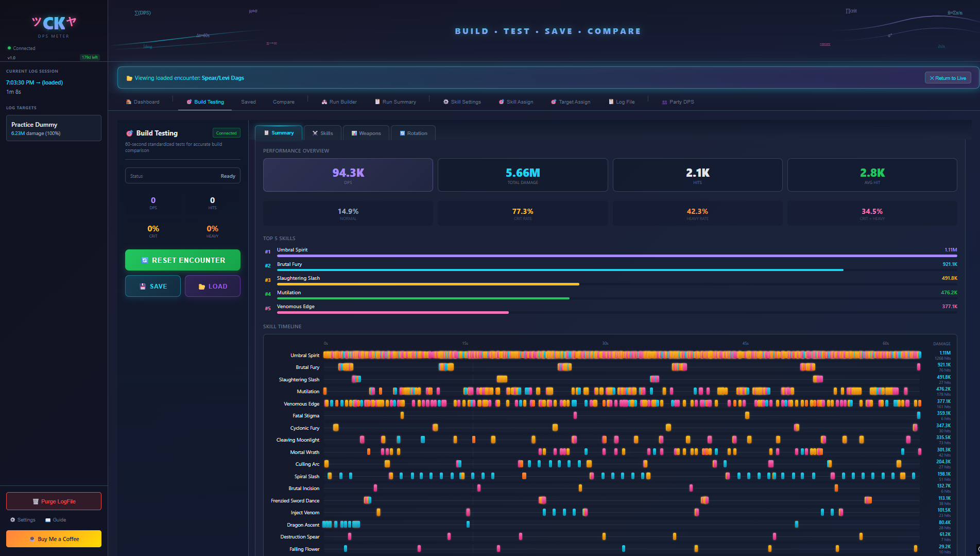Click the refresh icon on Reset Encounter
Screen dimensions: 980x556
click(145, 260)
